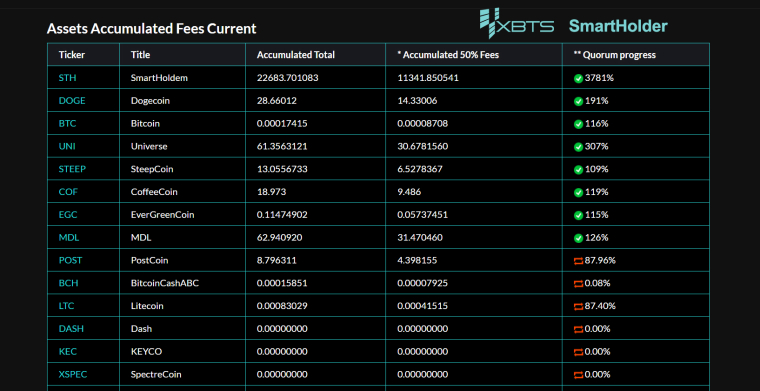Image resolution: width=760 pixels, height=391 pixels.
Task: Click the SmartHolder heading text
Action: 618,26
